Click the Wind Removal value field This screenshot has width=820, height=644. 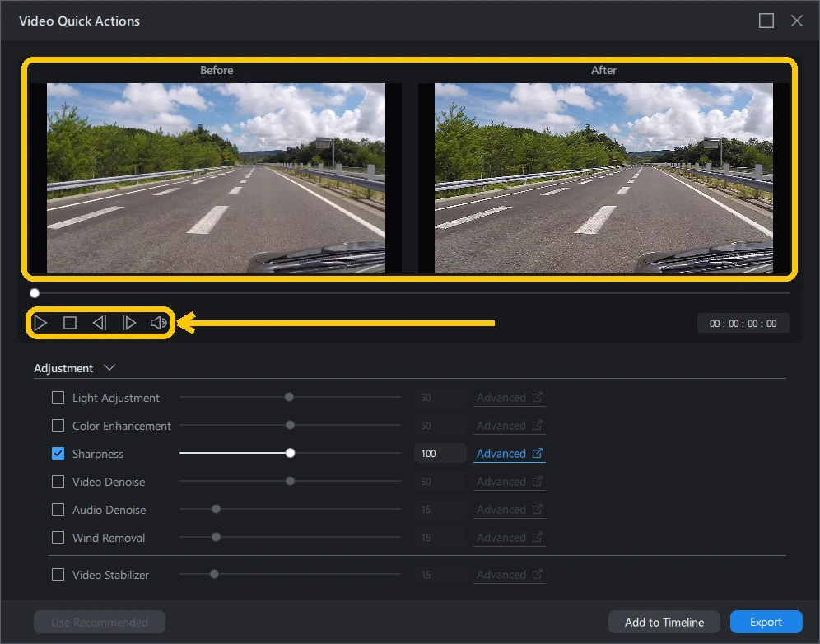pos(440,537)
